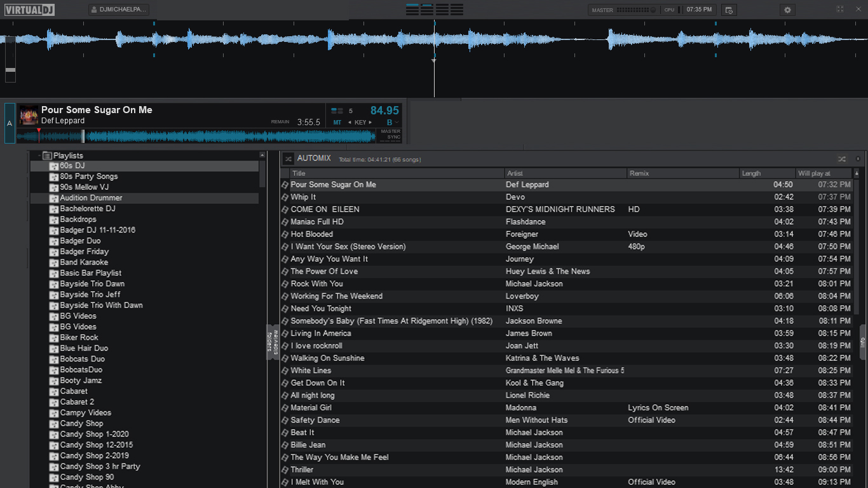Image resolution: width=868 pixels, height=488 pixels.
Task: Click the remaining time 3:55.5
Action: 309,123
